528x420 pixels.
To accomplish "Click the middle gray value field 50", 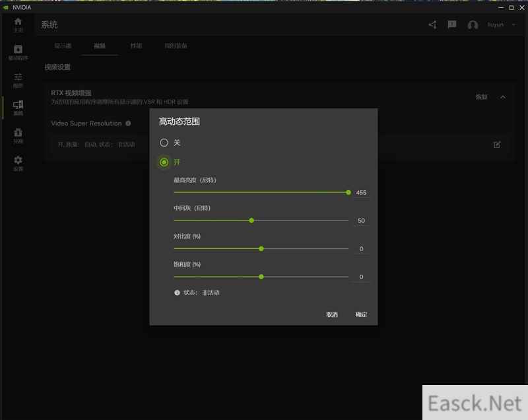I will coord(361,221).
